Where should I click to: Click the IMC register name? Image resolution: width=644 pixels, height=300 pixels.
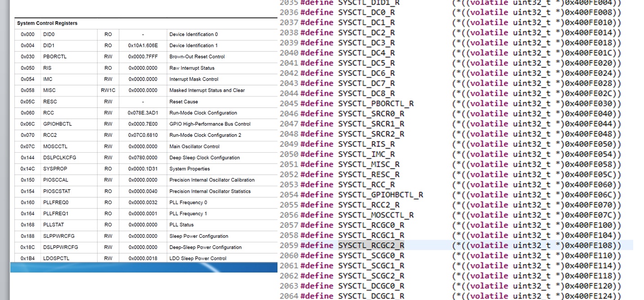(x=48, y=79)
